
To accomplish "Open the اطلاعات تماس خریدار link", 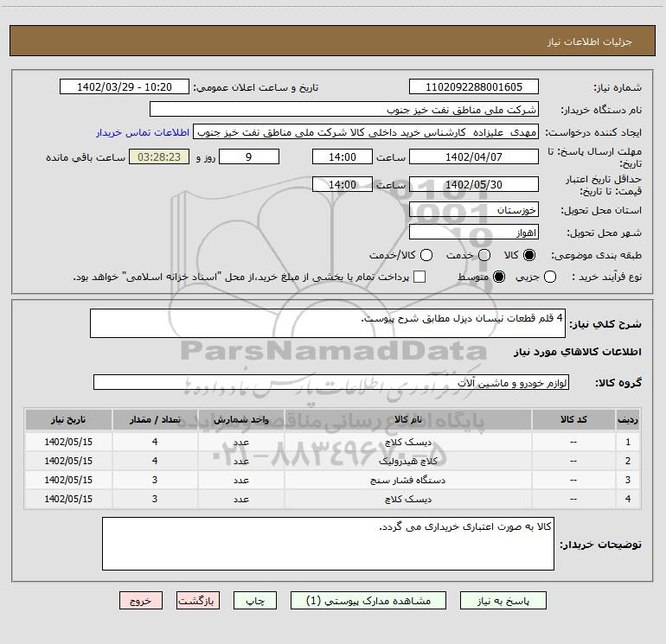I will (143, 132).
